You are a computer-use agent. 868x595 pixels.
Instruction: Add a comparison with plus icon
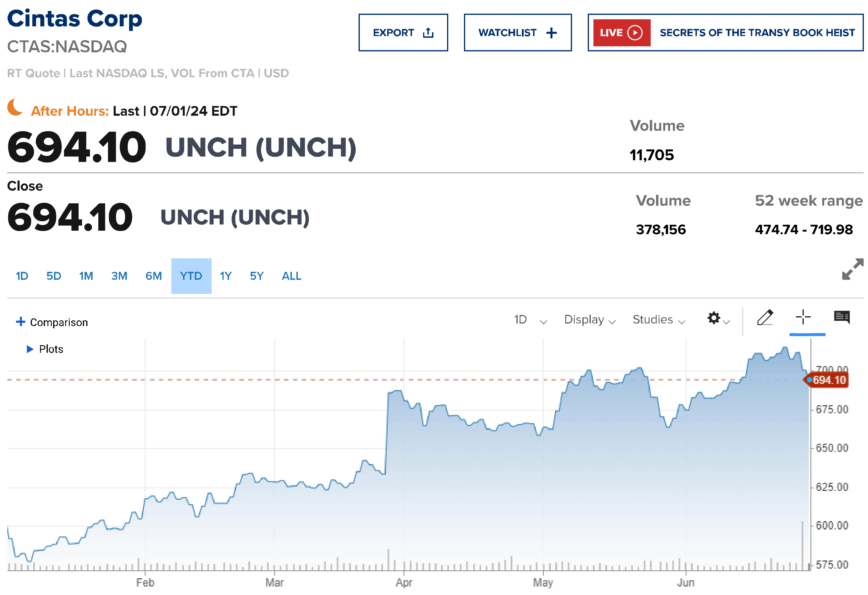20,322
